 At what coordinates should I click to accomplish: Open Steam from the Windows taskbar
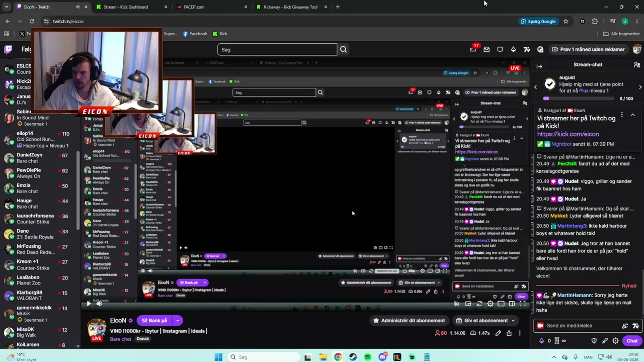(x=353, y=357)
